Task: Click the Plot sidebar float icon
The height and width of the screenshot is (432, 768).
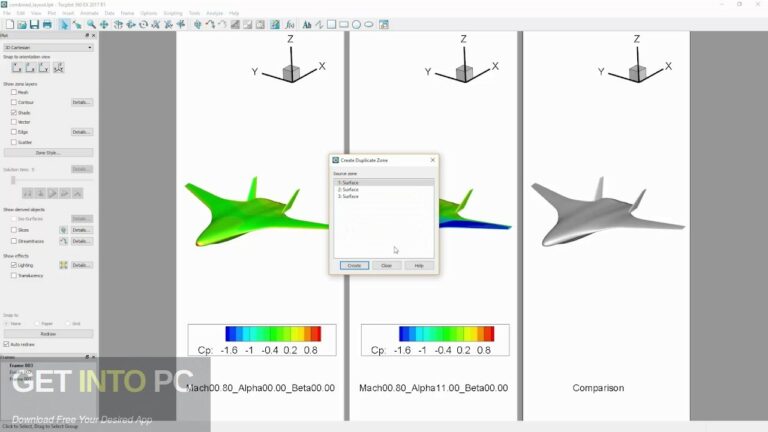Action: [x=87, y=36]
